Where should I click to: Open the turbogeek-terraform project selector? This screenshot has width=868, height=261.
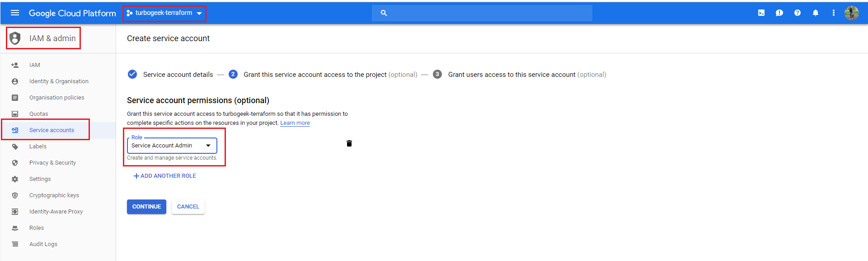pyautogui.click(x=164, y=13)
